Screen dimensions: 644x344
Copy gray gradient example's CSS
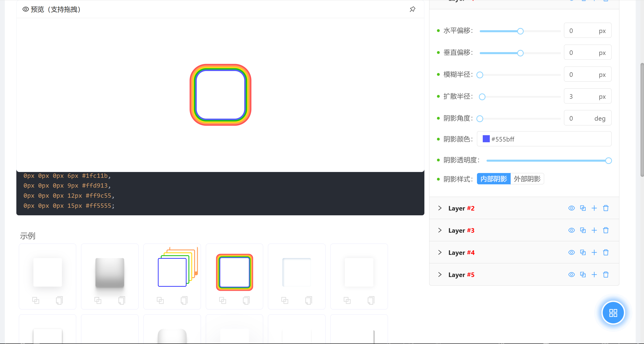coord(122,300)
